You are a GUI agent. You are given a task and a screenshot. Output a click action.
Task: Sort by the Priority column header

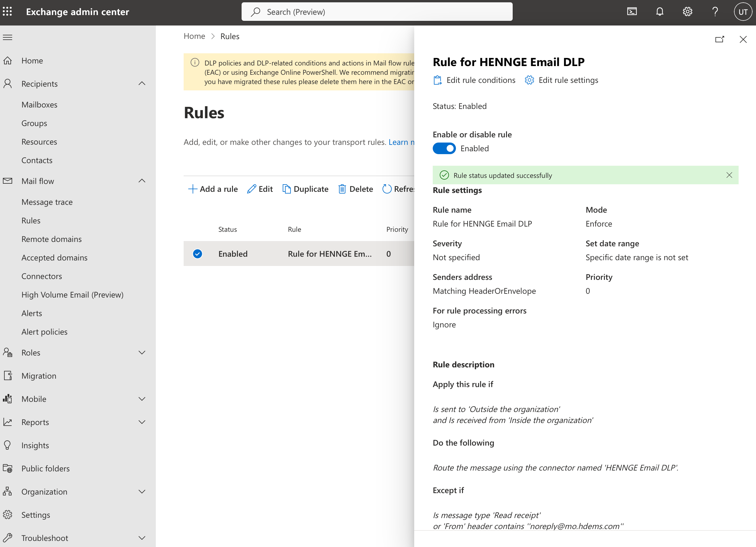click(x=397, y=229)
